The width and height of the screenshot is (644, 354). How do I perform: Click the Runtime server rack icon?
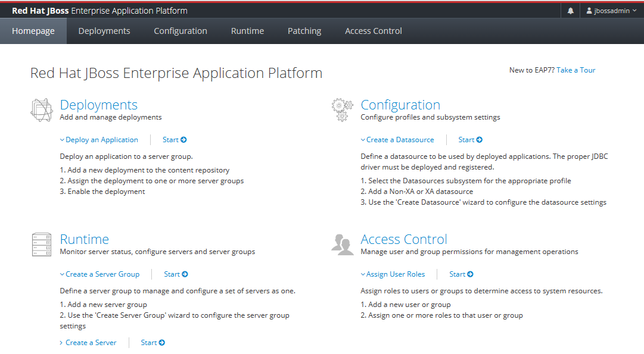(42, 245)
